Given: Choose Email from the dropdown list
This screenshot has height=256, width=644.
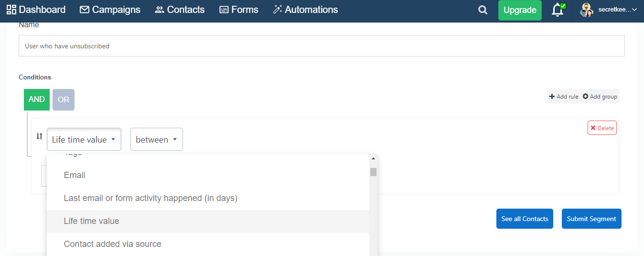Looking at the screenshot, I should pos(75,175).
